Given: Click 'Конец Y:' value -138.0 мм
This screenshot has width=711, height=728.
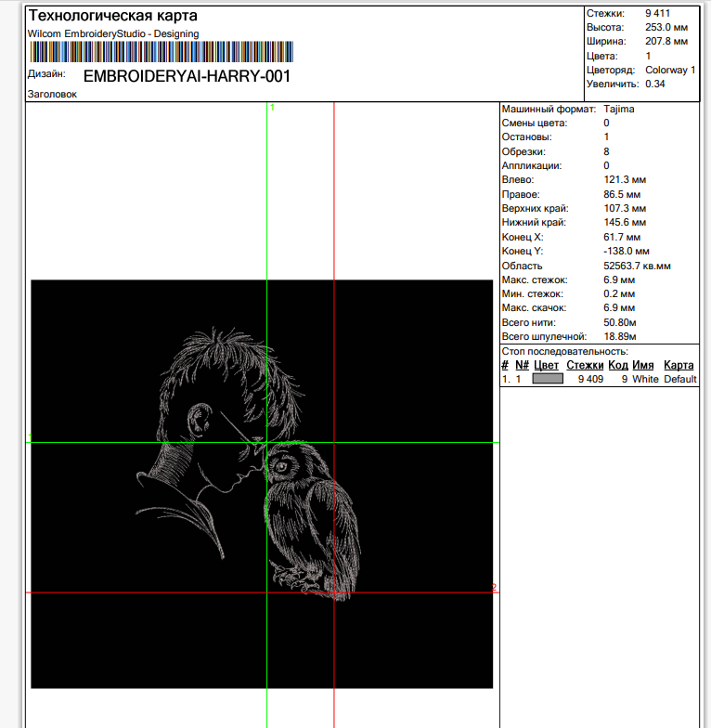Looking at the screenshot, I should tap(626, 251).
